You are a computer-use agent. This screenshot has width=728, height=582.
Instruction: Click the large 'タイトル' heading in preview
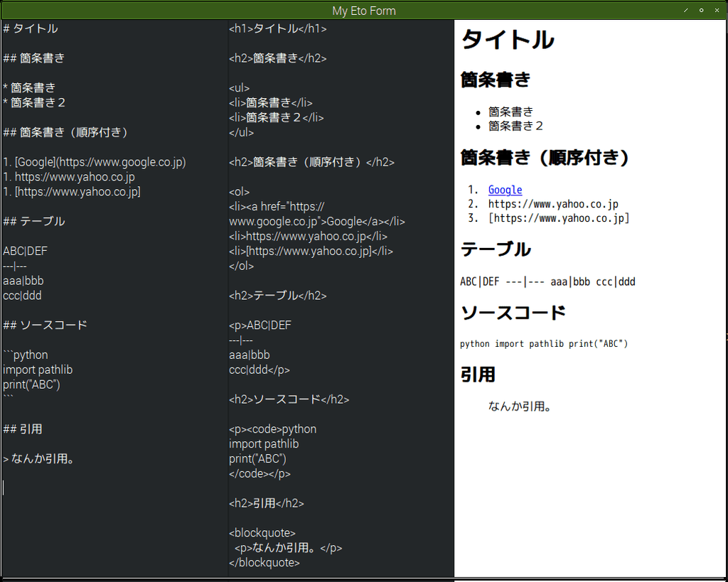coord(508,40)
